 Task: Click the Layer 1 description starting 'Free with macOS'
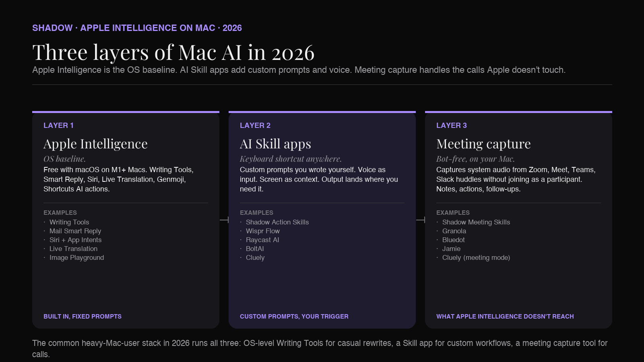(x=119, y=179)
